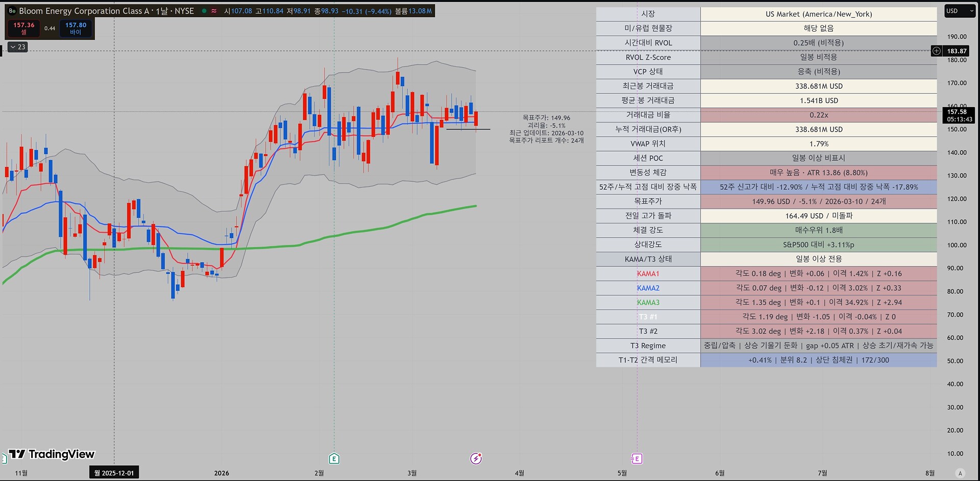This screenshot has width=980, height=481.
Task: Click the '각도 1.35 deg' KAMA3 value cell
Action: tap(819, 302)
